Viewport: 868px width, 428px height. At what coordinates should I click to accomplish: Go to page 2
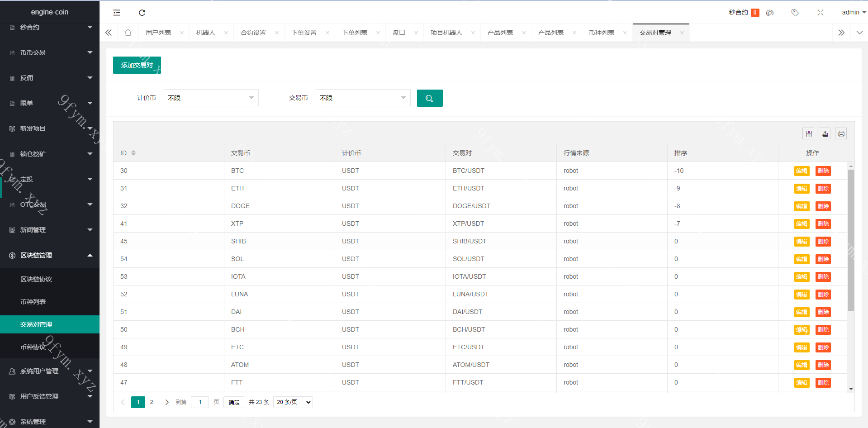tap(152, 402)
